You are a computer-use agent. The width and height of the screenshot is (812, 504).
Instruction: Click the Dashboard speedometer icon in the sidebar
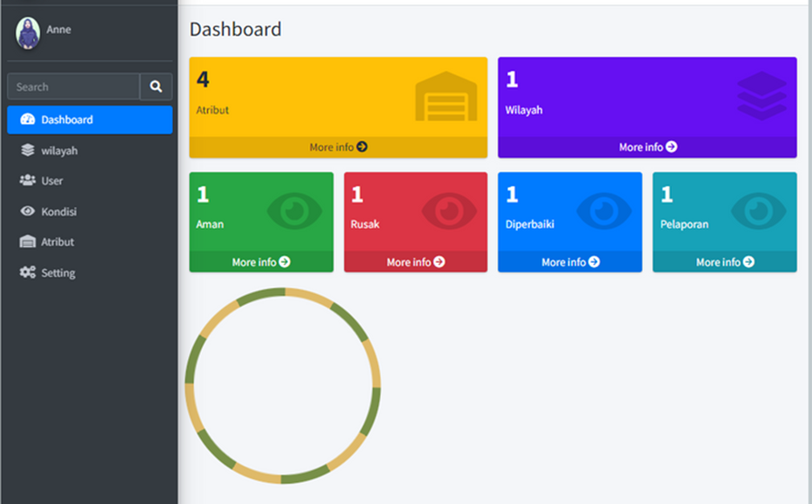(28, 119)
